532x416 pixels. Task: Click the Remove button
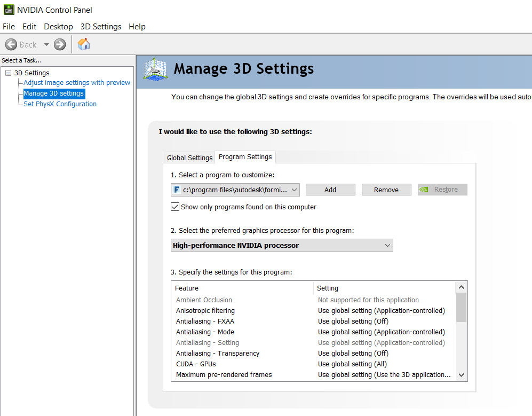[386, 190]
